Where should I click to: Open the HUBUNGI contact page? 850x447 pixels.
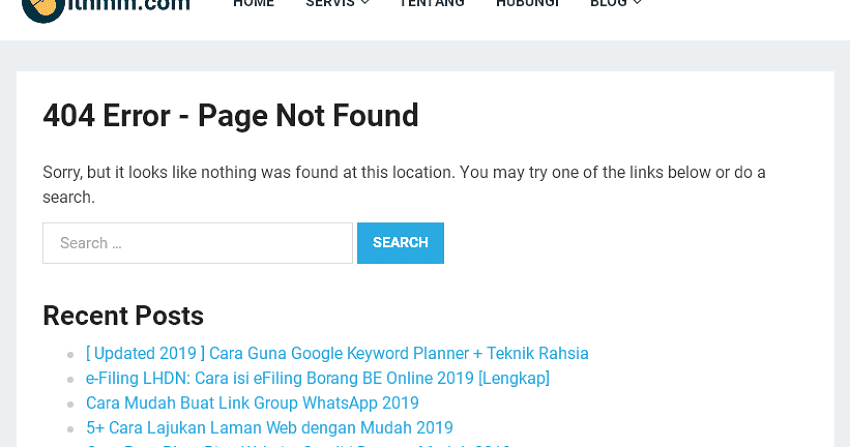(527, 4)
